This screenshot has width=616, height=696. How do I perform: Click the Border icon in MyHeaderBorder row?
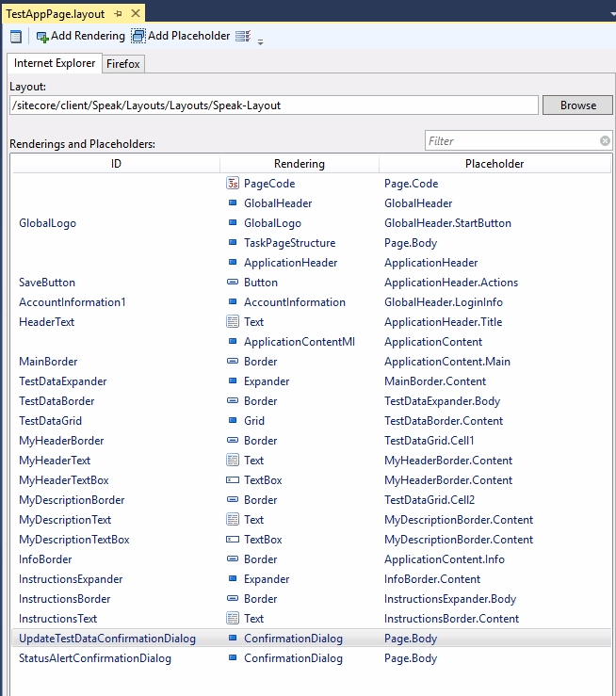(233, 441)
